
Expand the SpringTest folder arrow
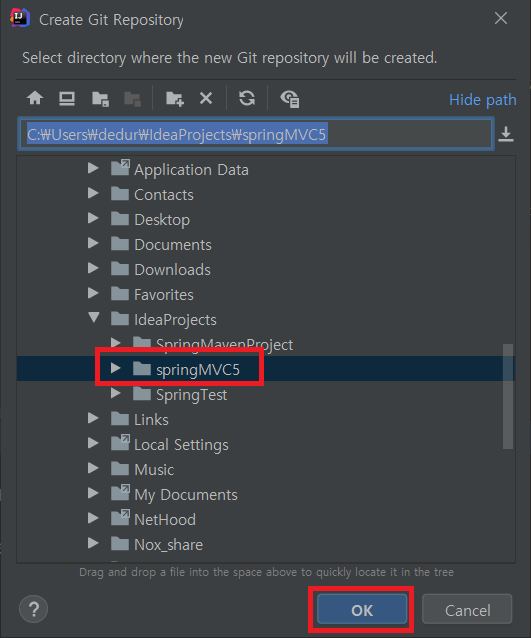(x=116, y=393)
